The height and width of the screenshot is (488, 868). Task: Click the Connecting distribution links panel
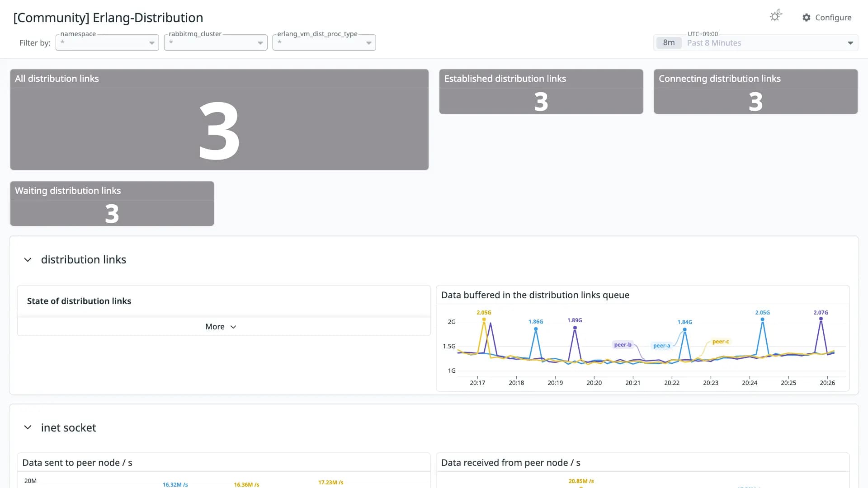coord(755,91)
